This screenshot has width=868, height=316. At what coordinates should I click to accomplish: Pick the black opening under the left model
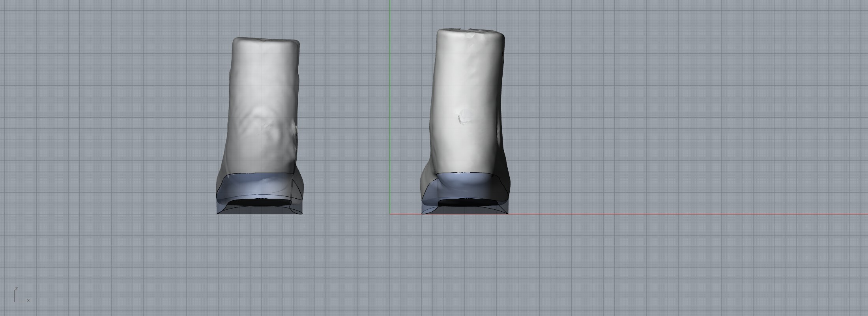click(259, 202)
